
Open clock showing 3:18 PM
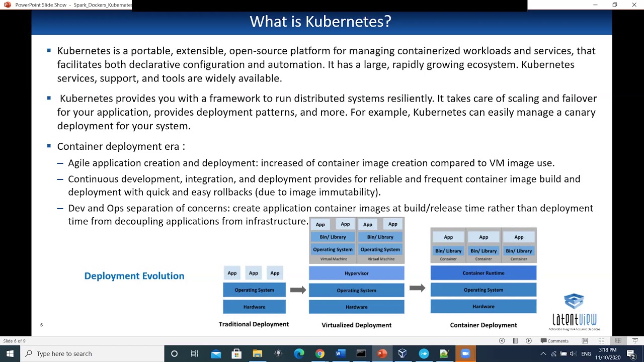tap(608, 353)
